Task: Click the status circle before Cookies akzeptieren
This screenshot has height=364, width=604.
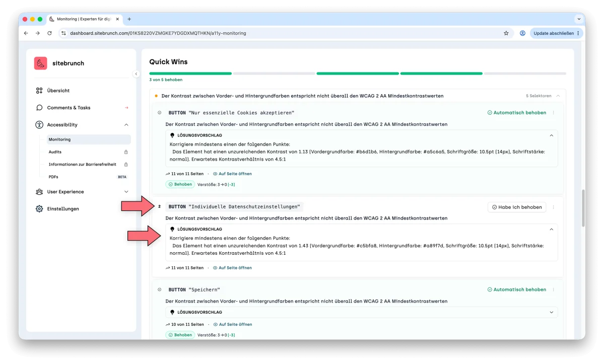Action: coord(160,113)
